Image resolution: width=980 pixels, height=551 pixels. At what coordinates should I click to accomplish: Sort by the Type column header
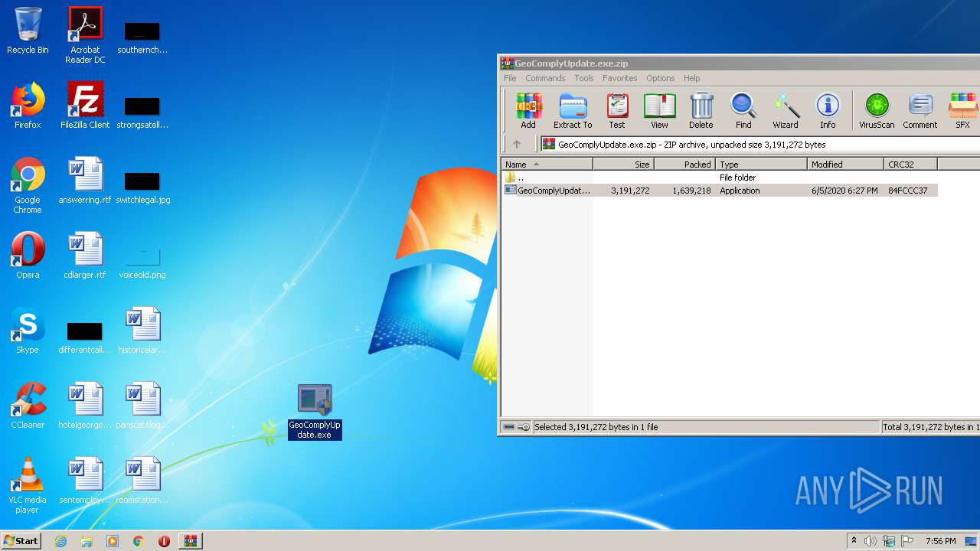pyautogui.click(x=761, y=165)
